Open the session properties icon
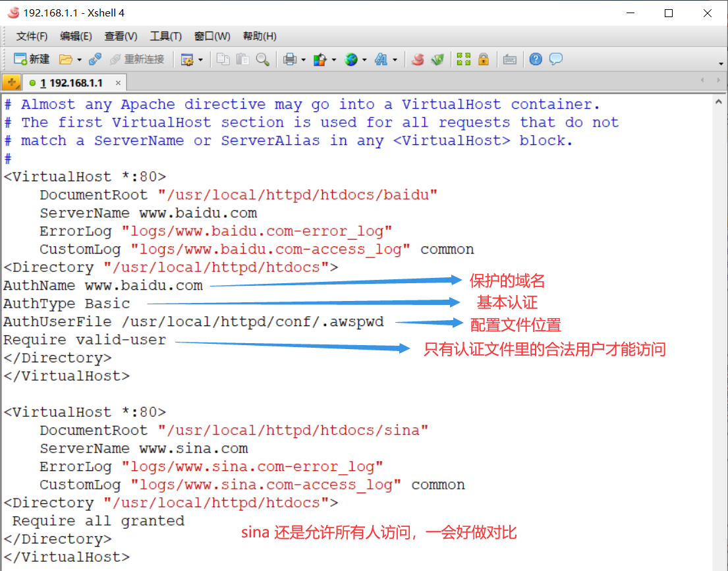 coord(187,59)
